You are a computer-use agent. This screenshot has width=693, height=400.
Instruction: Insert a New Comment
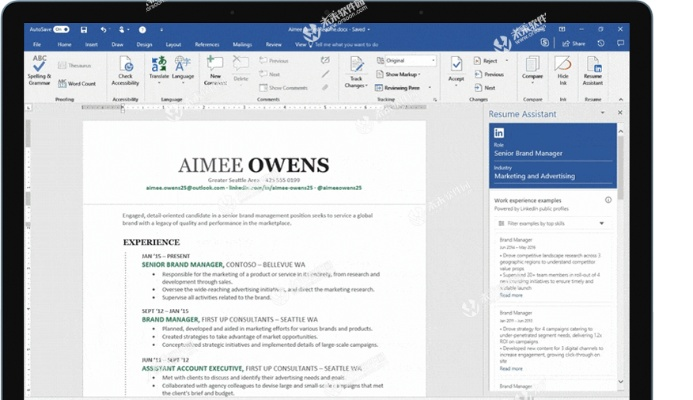pyautogui.click(x=215, y=69)
